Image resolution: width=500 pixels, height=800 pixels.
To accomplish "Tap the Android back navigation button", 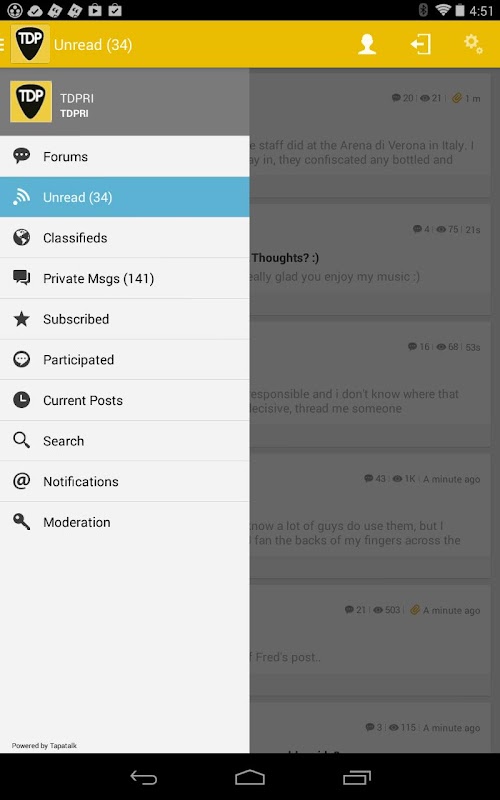I will coord(143,778).
